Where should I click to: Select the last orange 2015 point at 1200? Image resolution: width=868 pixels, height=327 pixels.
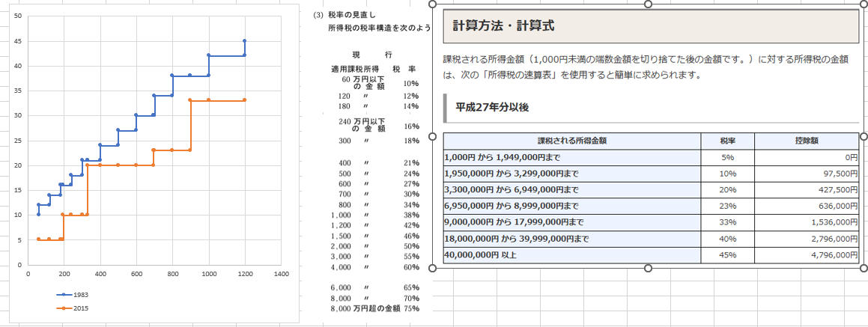(x=245, y=100)
